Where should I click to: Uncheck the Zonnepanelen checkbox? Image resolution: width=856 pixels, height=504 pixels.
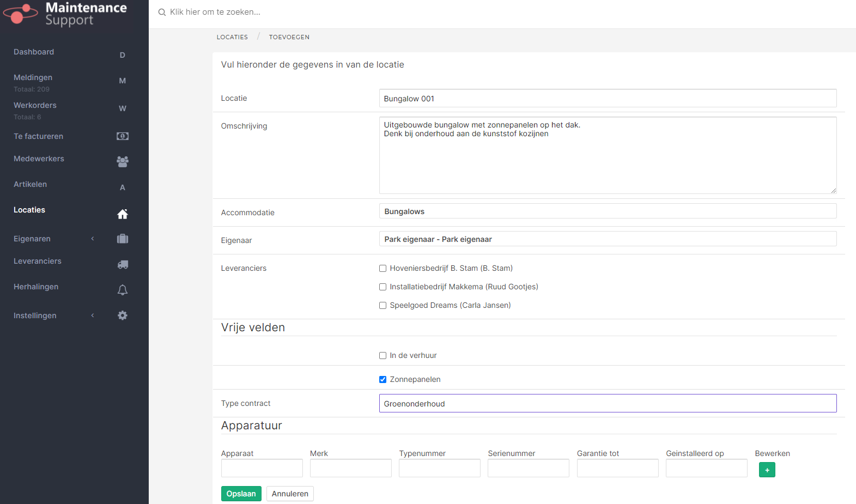click(383, 380)
